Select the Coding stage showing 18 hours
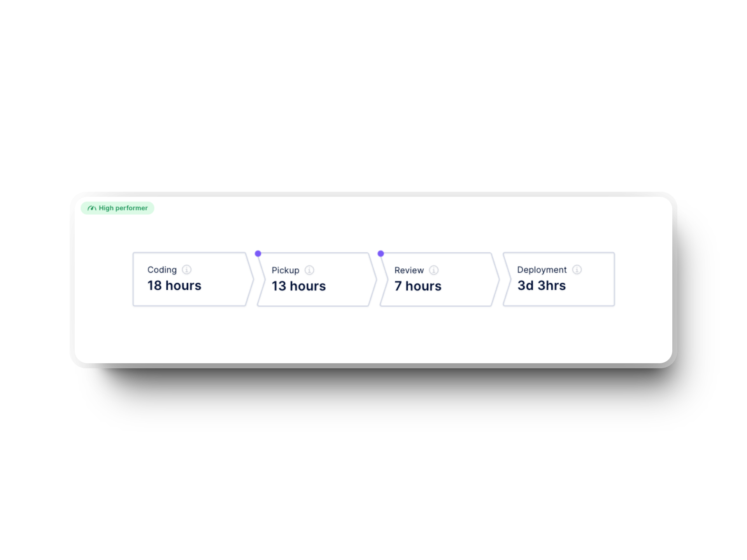This screenshot has height=560, width=747. (187, 278)
